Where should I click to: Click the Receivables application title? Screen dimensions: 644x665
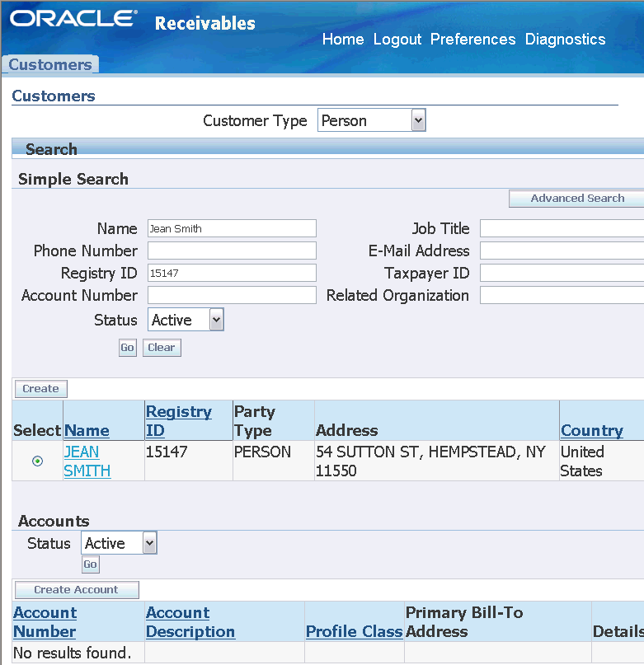point(205,23)
